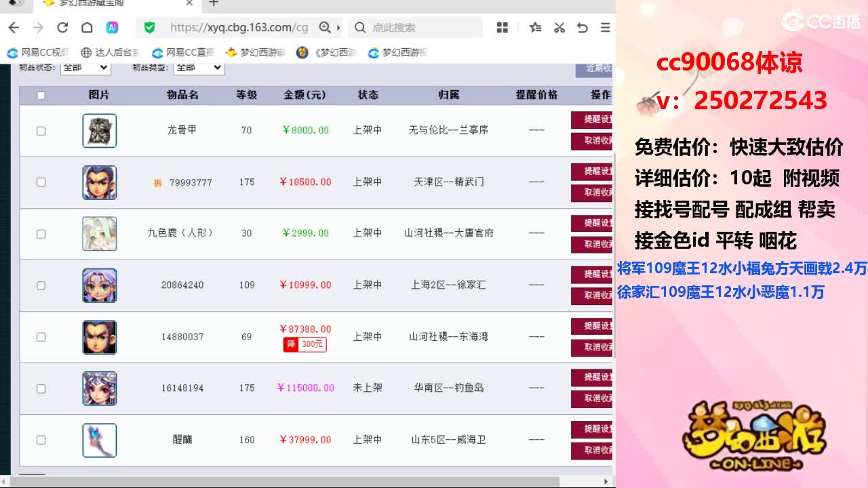
Task: Open the 梦幻西游 bookmark with gold icon
Action: click(x=255, y=52)
